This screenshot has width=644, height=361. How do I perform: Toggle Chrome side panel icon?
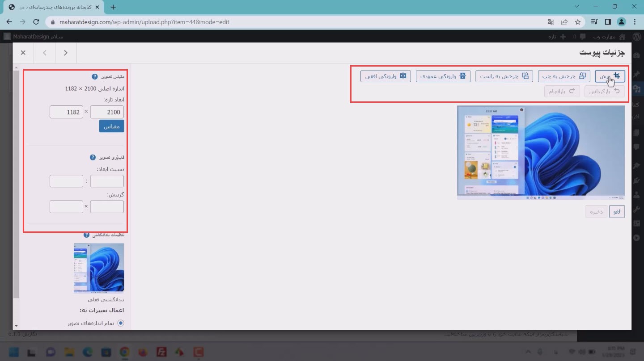coord(608,21)
